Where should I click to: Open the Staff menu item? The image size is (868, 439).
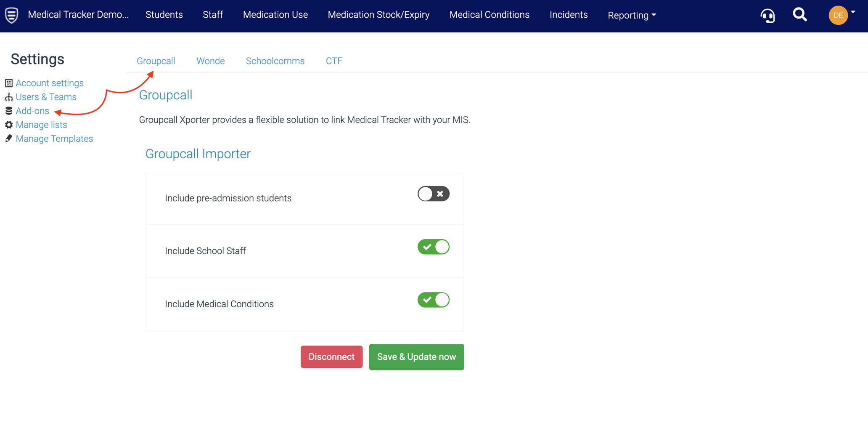213,15
